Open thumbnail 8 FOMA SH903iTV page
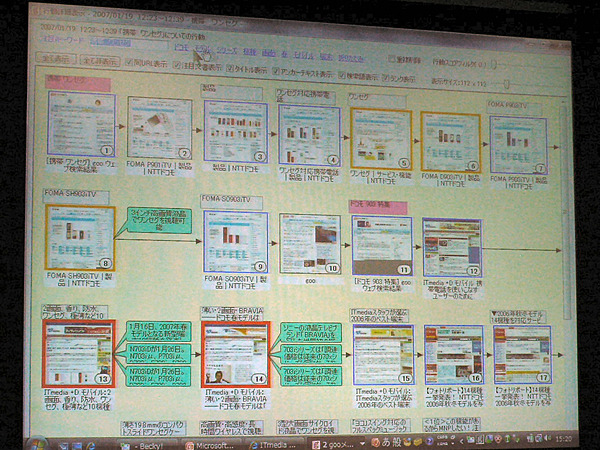Image resolution: width=600 pixels, height=450 pixels. [80, 237]
